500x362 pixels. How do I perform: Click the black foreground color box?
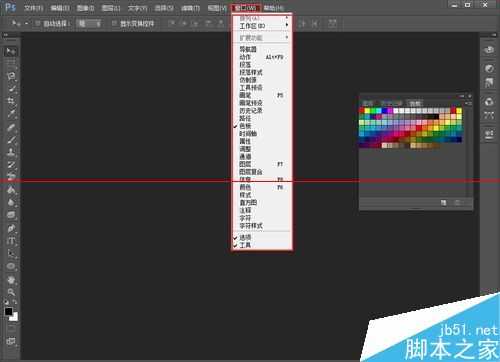point(8,311)
